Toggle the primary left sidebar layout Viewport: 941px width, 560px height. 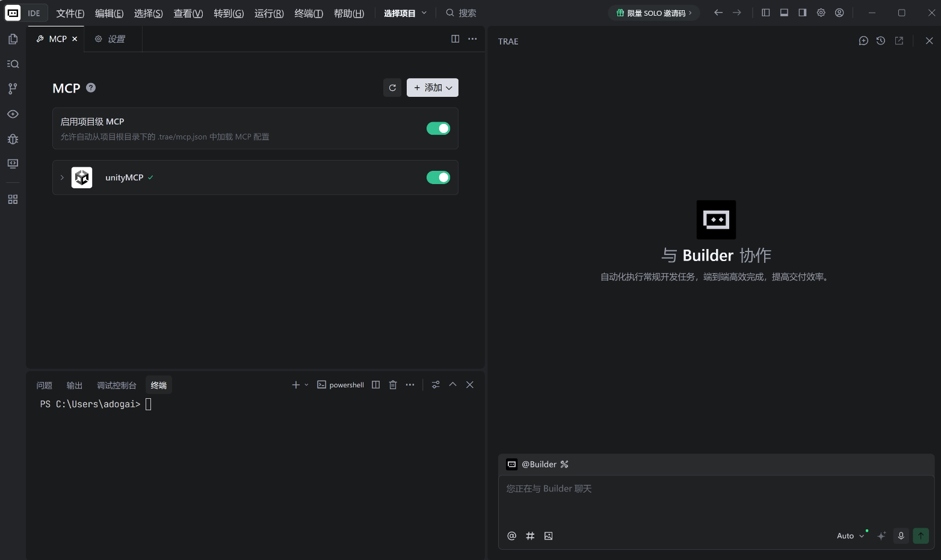[766, 13]
